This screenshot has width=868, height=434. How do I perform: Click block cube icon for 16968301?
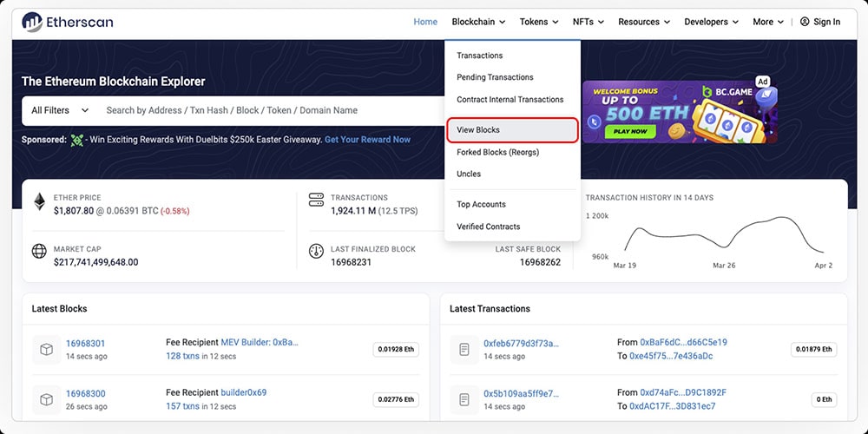(48, 349)
